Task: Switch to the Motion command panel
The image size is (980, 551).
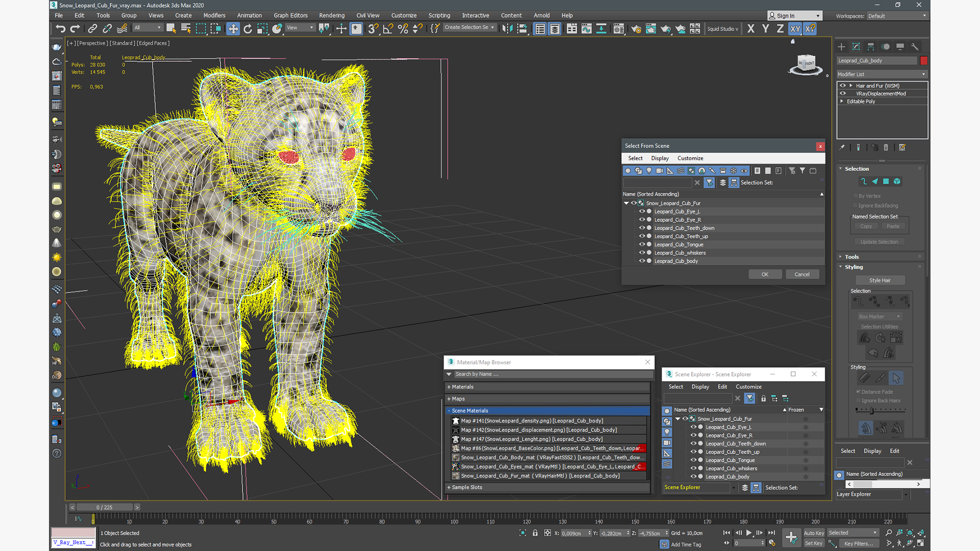Action: pyautogui.click(x=886, y=46)
